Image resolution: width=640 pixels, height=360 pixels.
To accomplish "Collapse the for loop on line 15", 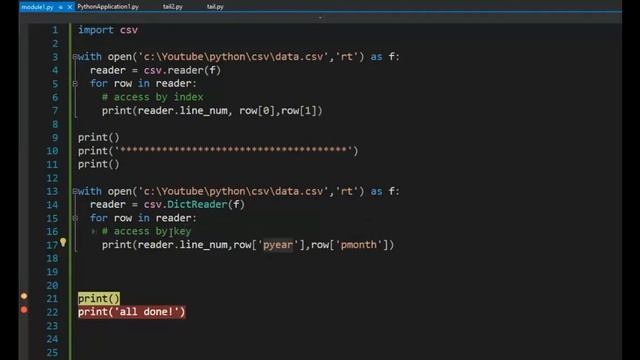I will click(75, 218).
